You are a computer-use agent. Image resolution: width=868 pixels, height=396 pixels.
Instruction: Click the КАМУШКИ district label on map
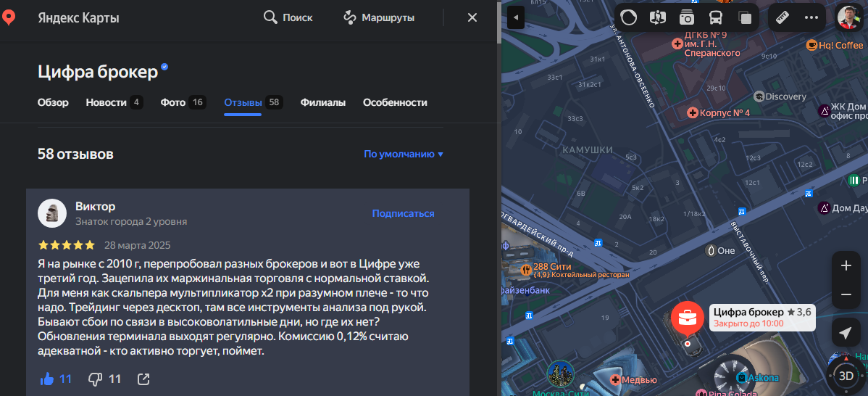click(x=588, y=150)
